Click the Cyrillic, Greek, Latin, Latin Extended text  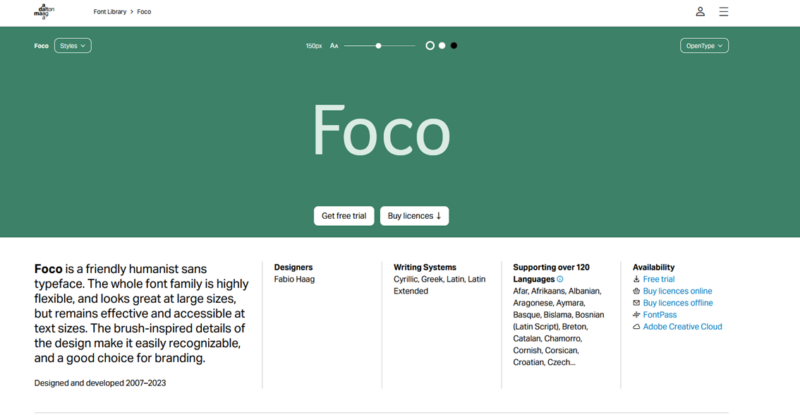(x=439, y=285)
